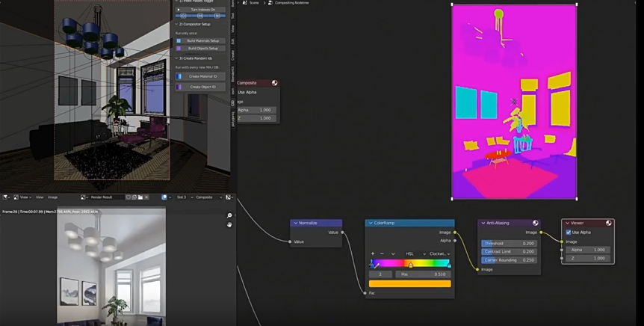
Task: Collapse the ColorRamp node header
Action: 370,223
